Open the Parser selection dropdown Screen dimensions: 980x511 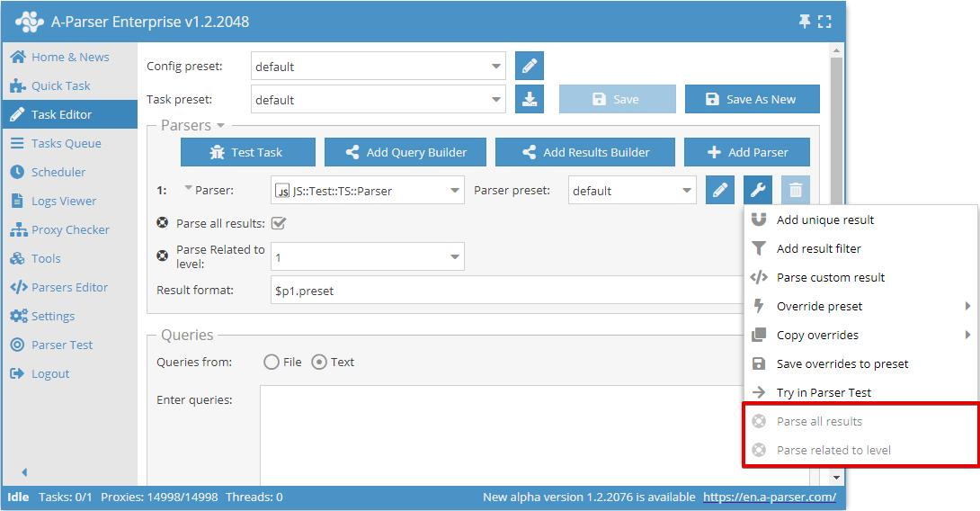click(x=367, y=191)
